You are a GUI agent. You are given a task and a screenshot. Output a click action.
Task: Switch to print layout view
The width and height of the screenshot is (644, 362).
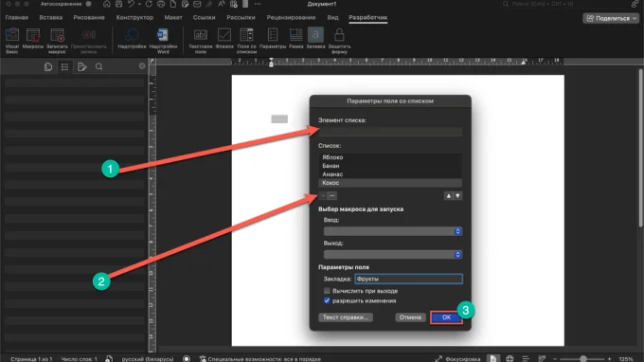coord(493,359)
